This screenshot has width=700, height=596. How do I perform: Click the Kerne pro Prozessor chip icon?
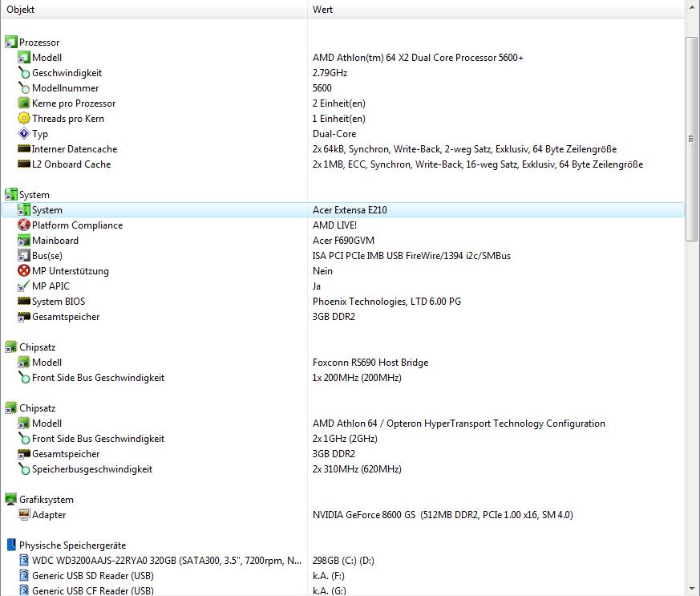pyautogui.click(x=24, y=103)
